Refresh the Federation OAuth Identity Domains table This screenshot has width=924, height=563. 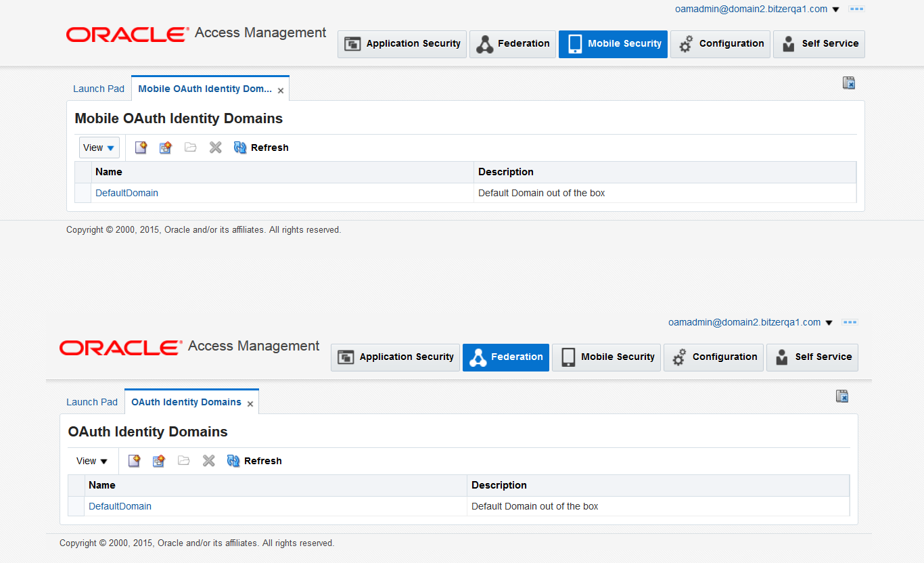coord(254,461)
